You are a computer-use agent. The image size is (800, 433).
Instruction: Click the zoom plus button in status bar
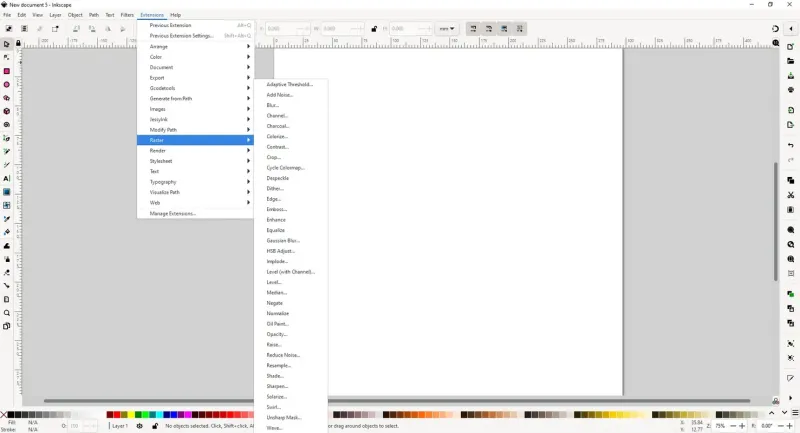pos(742,426)
